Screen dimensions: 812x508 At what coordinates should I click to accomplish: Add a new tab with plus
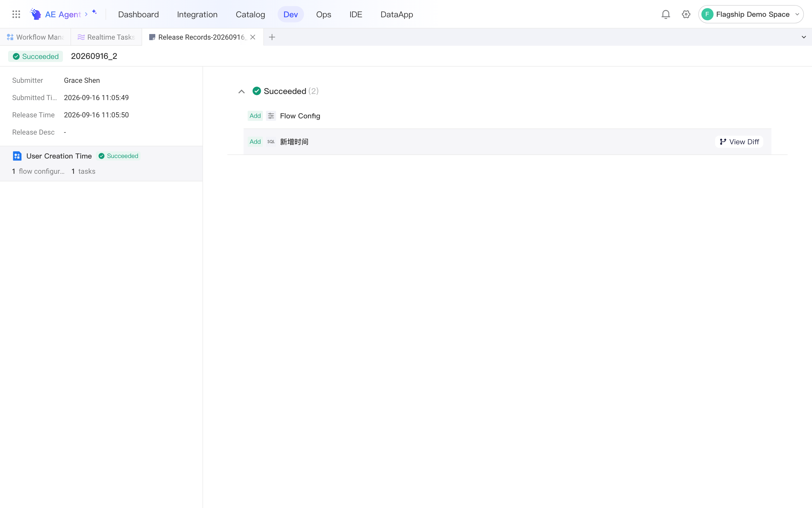point(272,37)
